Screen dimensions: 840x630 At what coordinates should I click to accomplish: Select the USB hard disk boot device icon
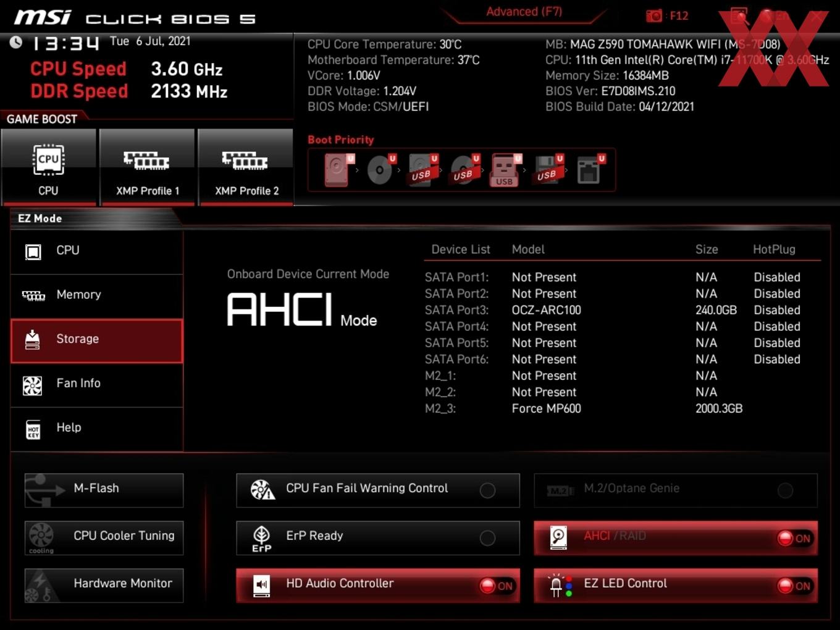click(x=422, y=169)
